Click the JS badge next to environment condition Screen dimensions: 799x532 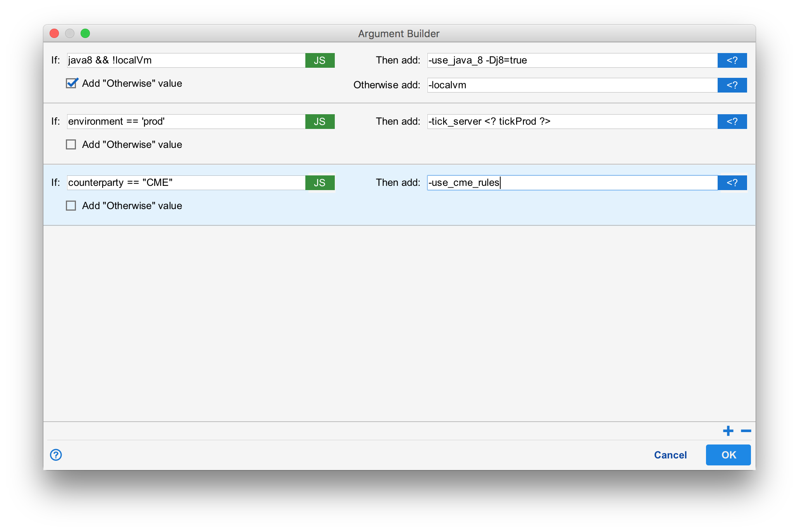[x=320, y=121]
